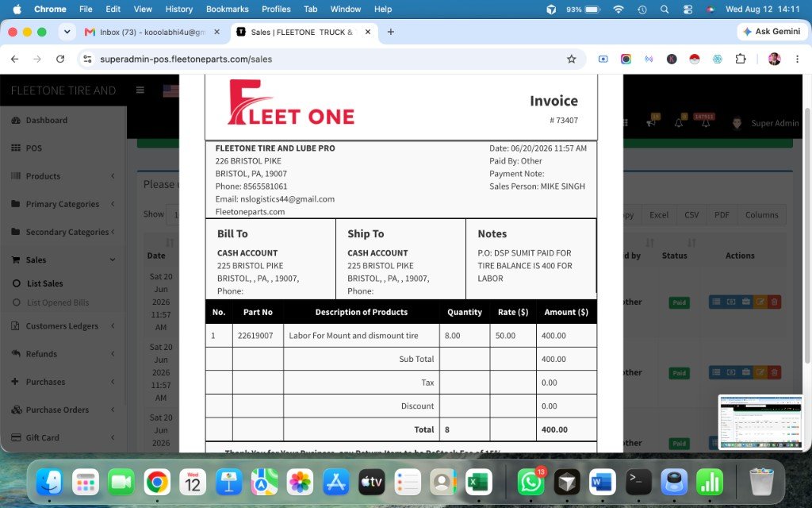The height and width of the screenshot is (508, 812).
Task: Bookmark this page with the star icon
Action: click(571, 59)
